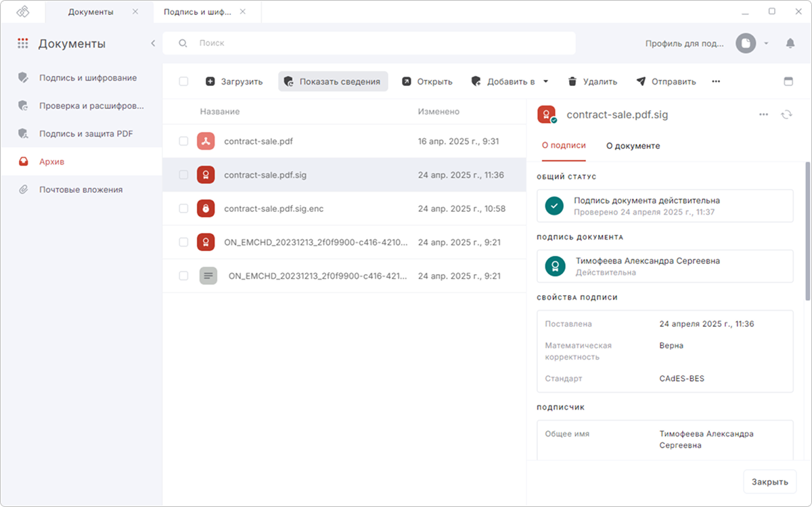Image resolution: width=812 pixels, height=507 pixels.
Task: Check the box for contract-sale.pdf.sig
Action: point(183,175)
